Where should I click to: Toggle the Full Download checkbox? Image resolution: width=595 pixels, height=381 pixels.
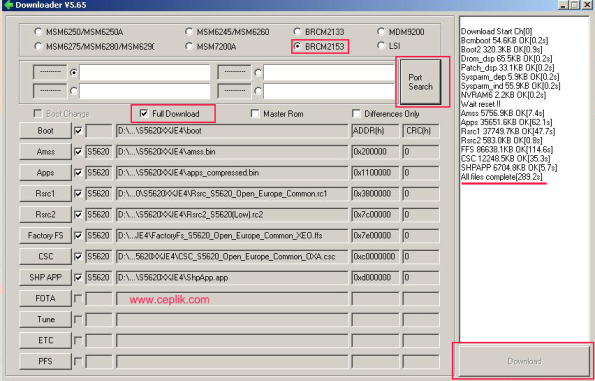[143, 113]
